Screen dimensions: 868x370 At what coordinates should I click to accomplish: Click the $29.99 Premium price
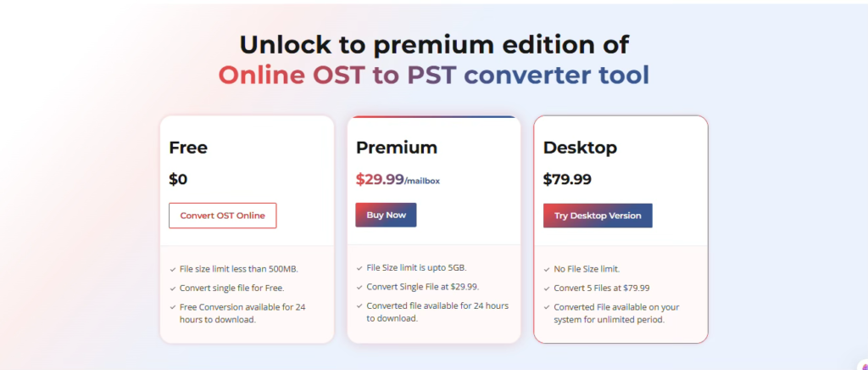379,179
